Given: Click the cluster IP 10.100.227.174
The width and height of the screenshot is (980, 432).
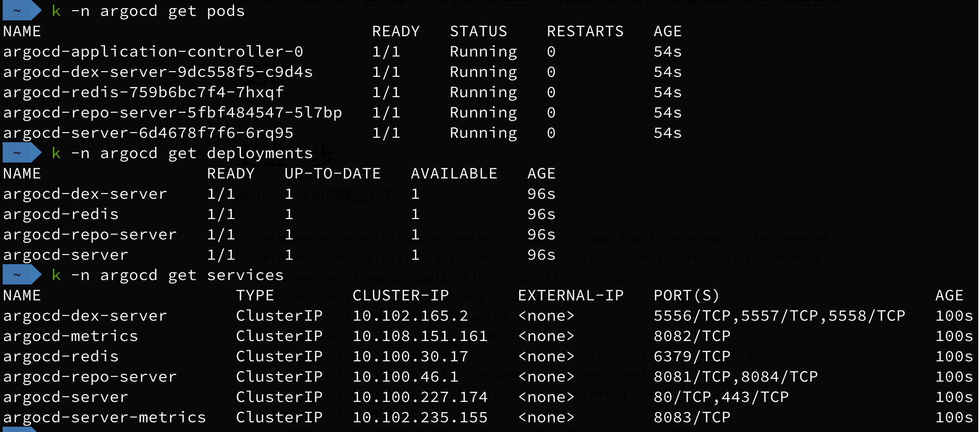Looking at the screenshot, I should (420, 397).
